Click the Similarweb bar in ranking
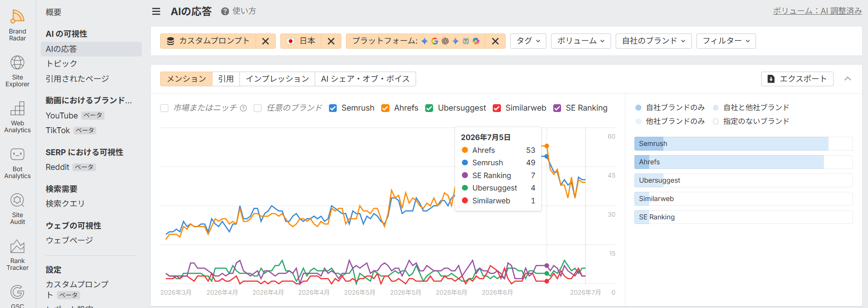This screenshot has height=308, width=868. pos(743,199)
